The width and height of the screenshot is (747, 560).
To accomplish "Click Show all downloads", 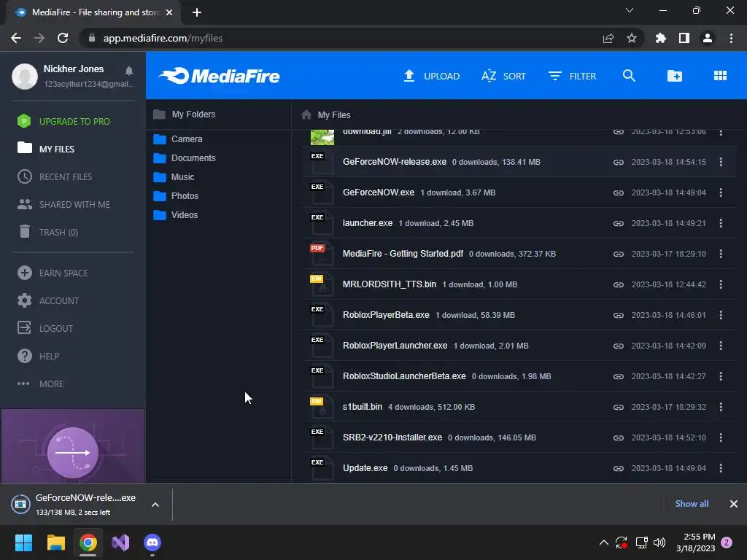I will [692, 504].
